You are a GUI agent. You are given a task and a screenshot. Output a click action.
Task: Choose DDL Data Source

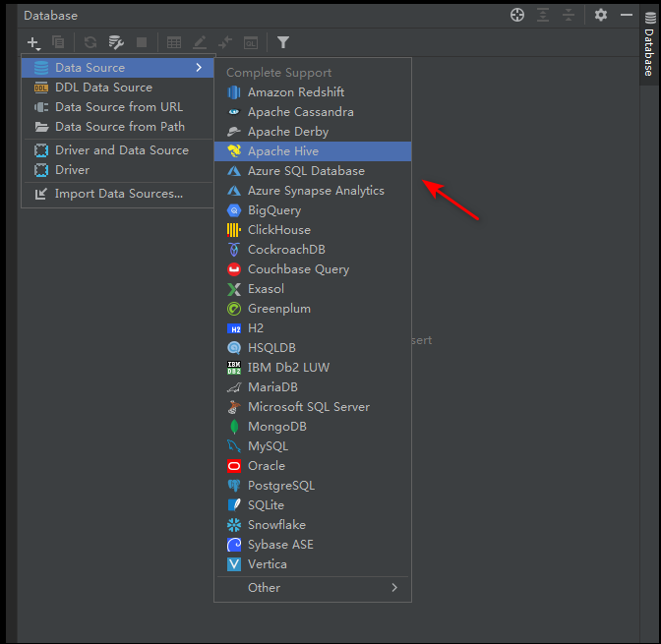[x=118, y=88]
